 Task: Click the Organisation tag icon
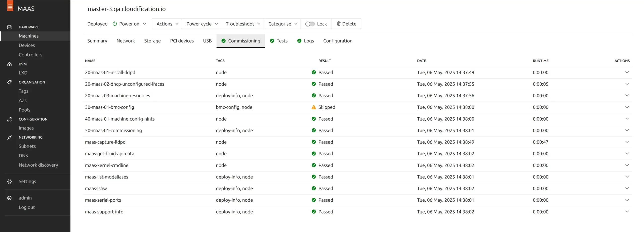pyautogui.click(x=10, y=82)
